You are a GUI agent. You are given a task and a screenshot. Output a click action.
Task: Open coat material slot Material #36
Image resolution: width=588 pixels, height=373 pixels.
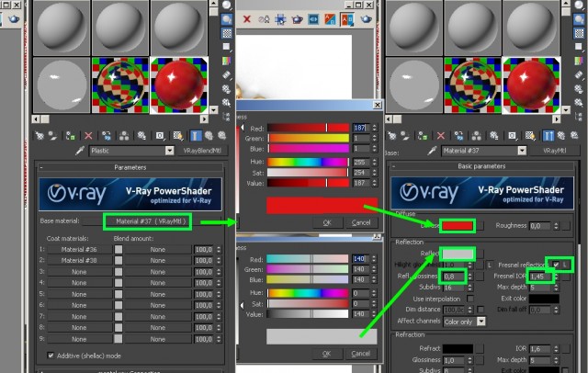pos(79,249)
